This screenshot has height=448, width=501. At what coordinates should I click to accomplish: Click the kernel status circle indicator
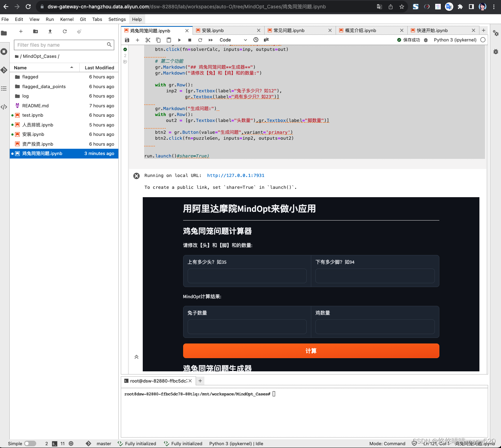[483, 40]
